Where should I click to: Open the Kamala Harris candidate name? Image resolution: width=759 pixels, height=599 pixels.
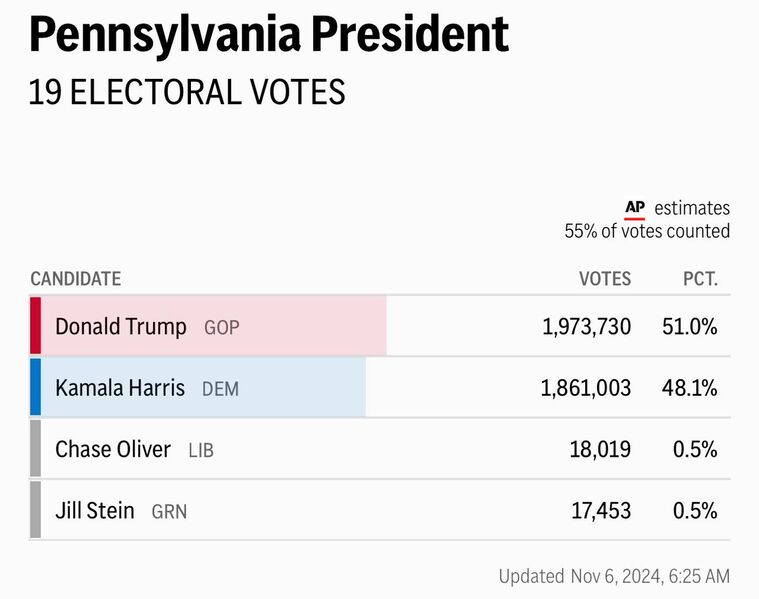120,388
